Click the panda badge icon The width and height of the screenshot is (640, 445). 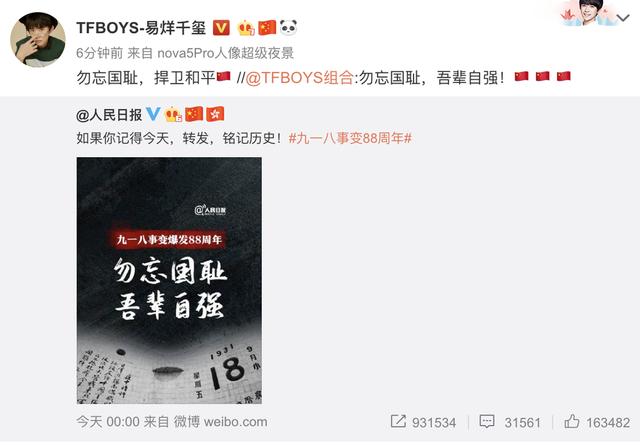[289, 27]
